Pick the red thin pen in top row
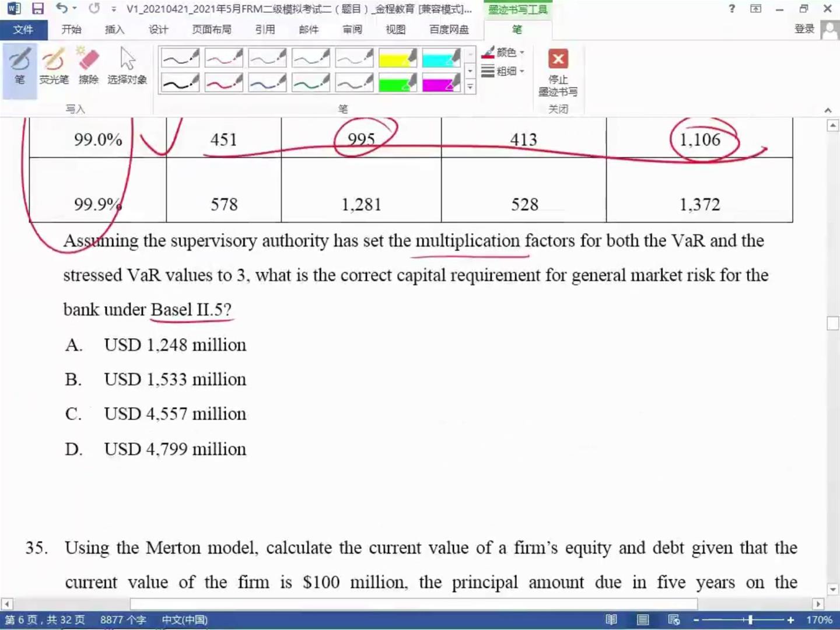840x630 pixels. coord(223,58)
